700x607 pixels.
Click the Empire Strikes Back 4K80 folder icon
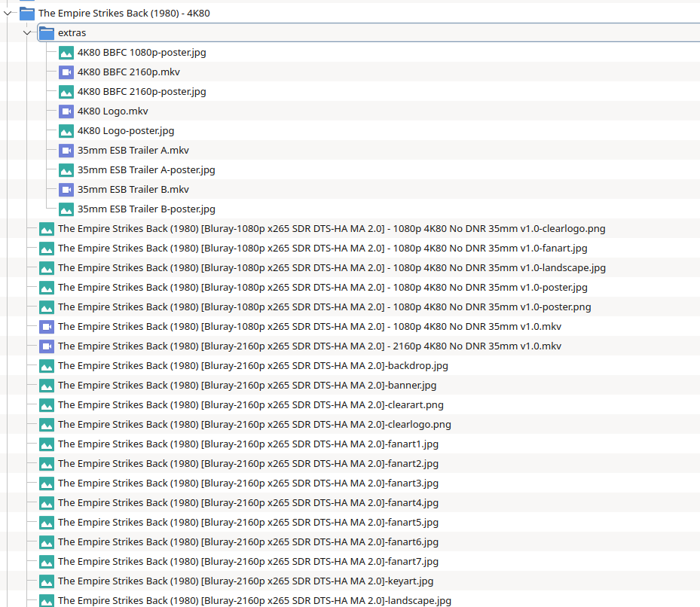(27, 14)
